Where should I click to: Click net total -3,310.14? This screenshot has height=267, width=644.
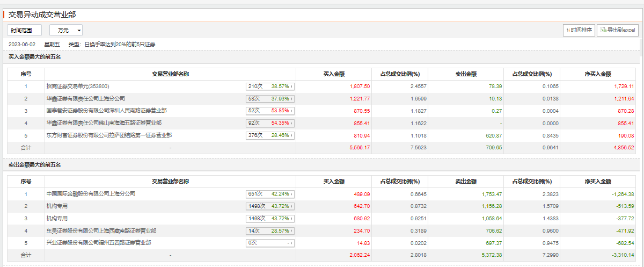pyautogui.click(x=623, y=256)
